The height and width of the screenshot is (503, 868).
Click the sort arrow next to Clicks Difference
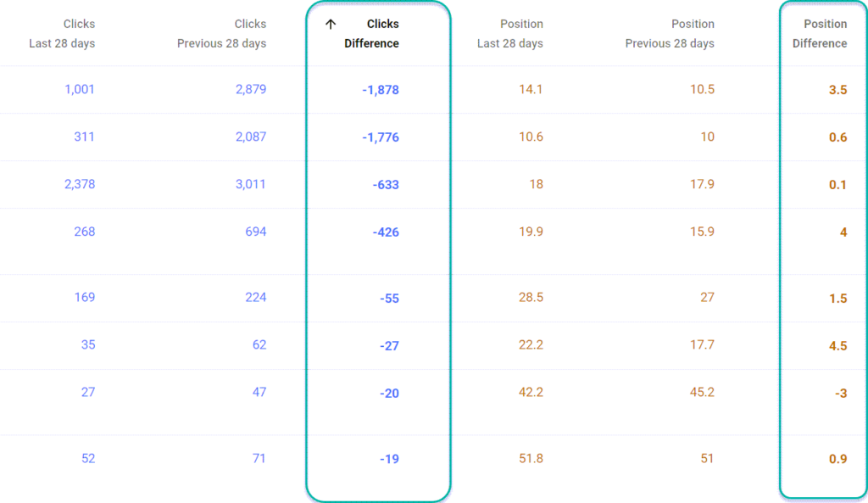pyautogui.click(x=331, y=24)
